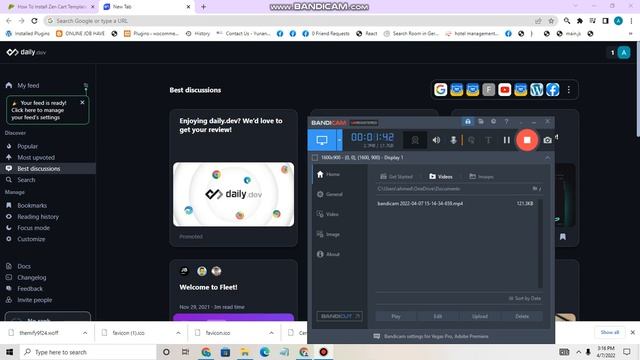Open themify9f24.woff download options chevron

pyautogui.click(x=85, y=333)
